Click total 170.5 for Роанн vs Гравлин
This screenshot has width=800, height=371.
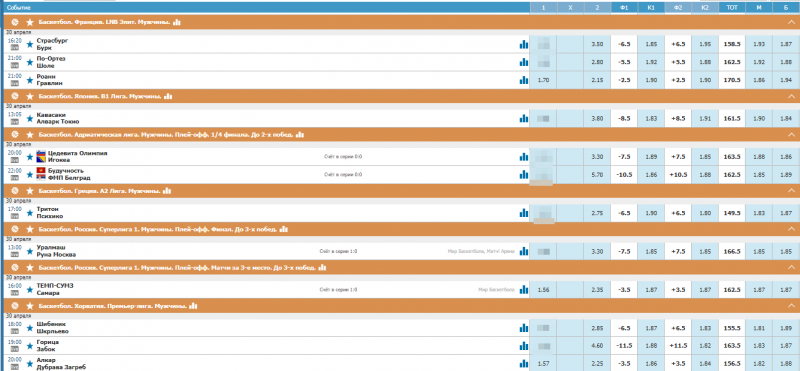pos(732,81)
